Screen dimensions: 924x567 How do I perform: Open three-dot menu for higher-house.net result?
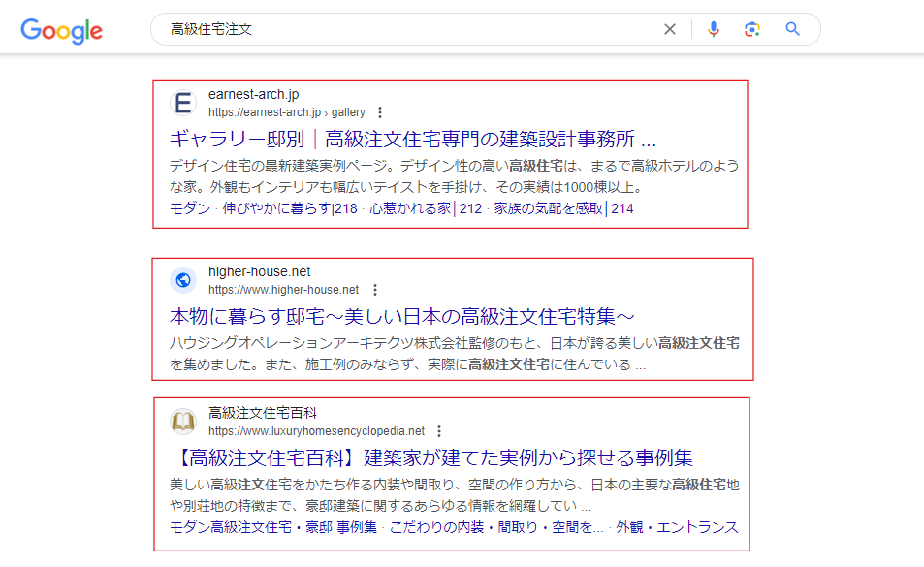[375, 290]
